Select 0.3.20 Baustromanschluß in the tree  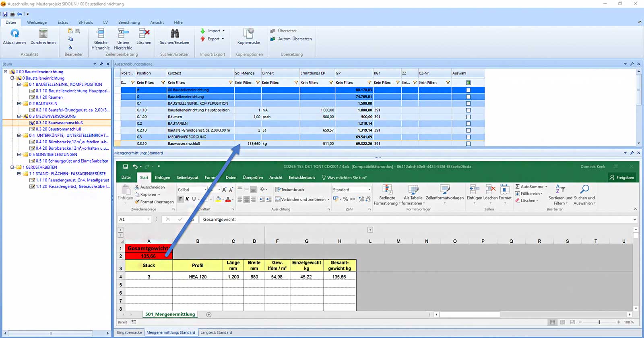58,129
